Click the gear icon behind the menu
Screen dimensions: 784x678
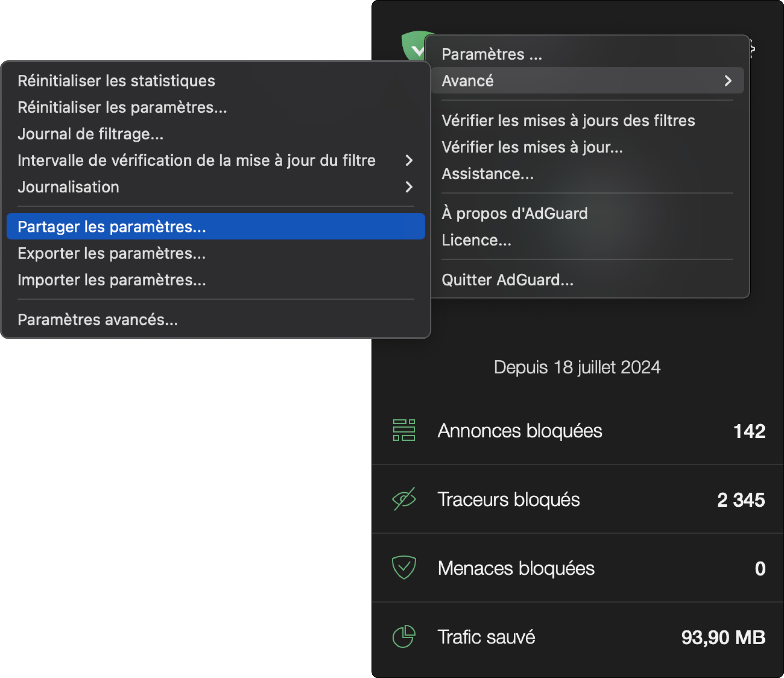[753, 49]
